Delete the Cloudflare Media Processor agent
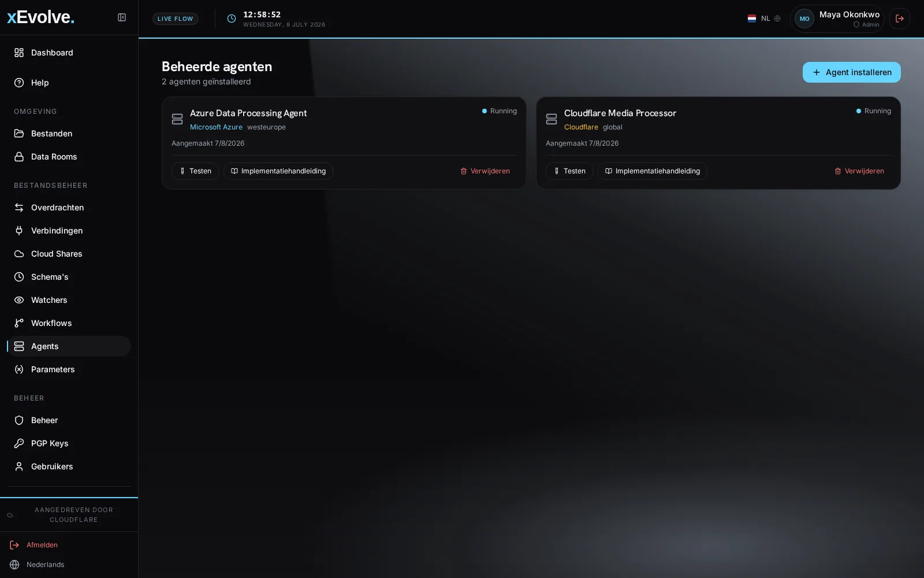Screen dimensions: 924x578 coord(859,171)
